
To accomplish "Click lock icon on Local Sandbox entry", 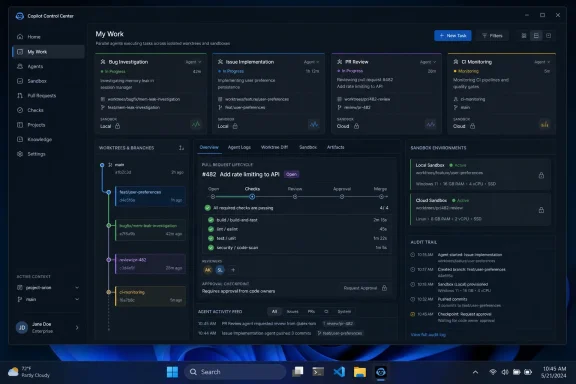I will 541,176.
